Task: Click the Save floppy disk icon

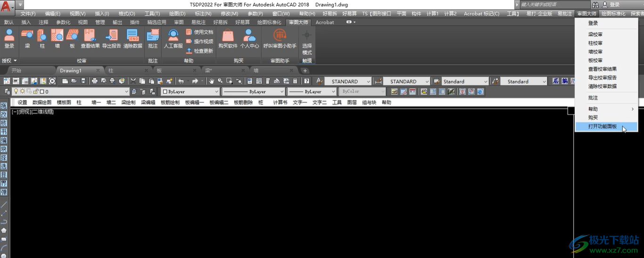Action: 83,81
